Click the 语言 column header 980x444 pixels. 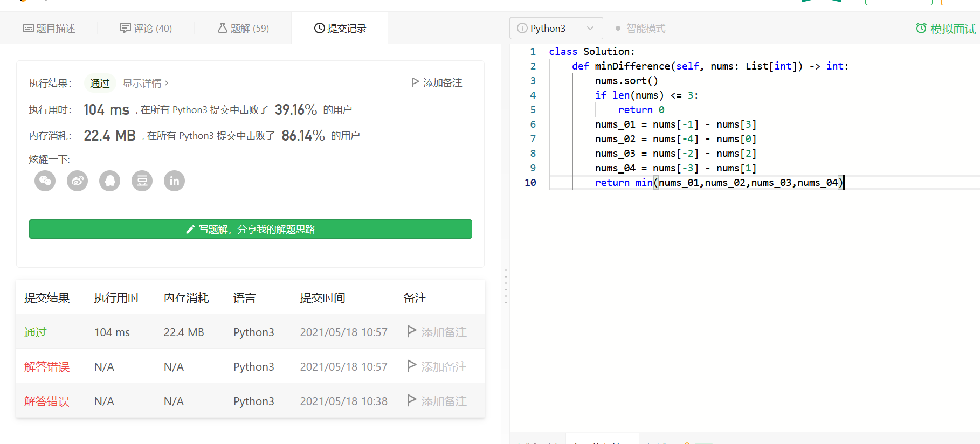pyautogui.click(x=245, y=297)
